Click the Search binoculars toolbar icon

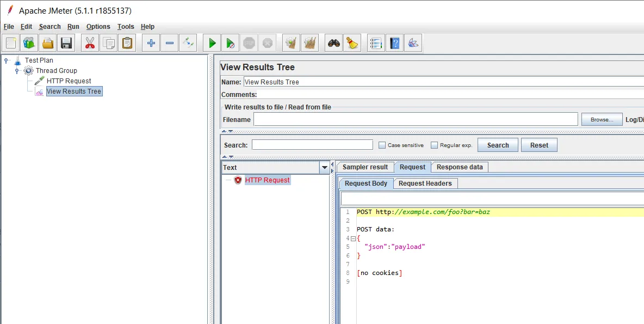[334, 43]
